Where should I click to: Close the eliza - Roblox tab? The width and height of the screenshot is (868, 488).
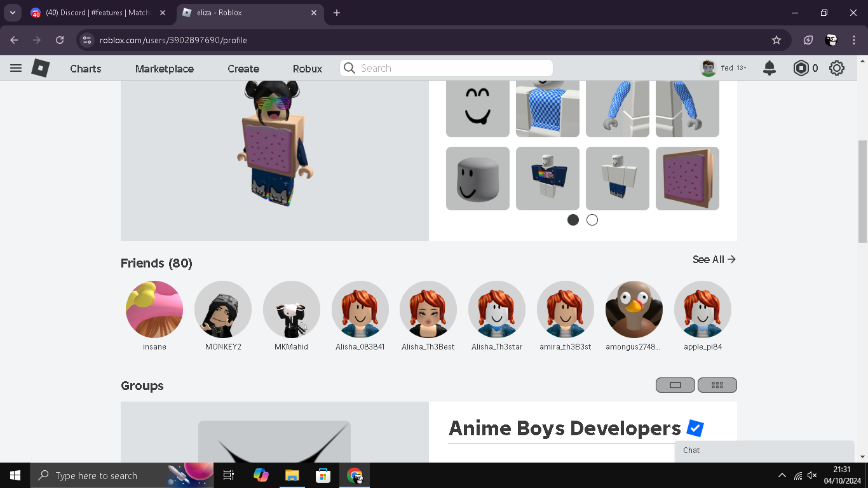(314, 13)
